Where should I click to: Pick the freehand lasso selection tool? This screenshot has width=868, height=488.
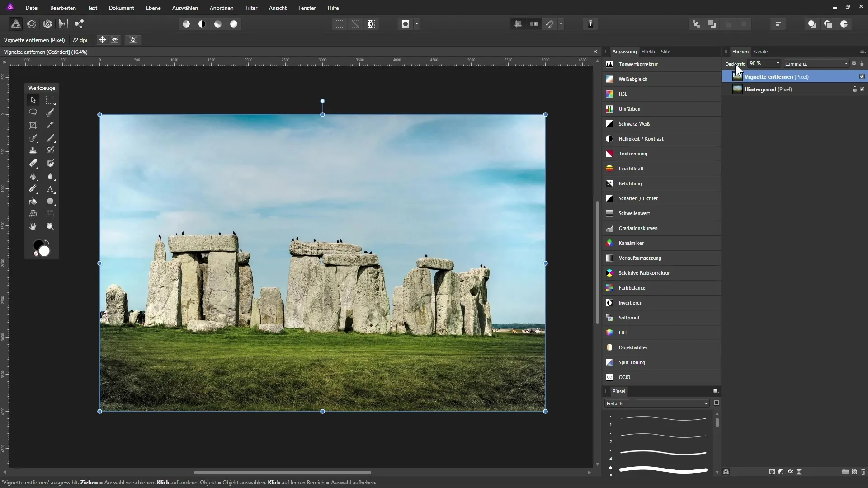point(33,112)
